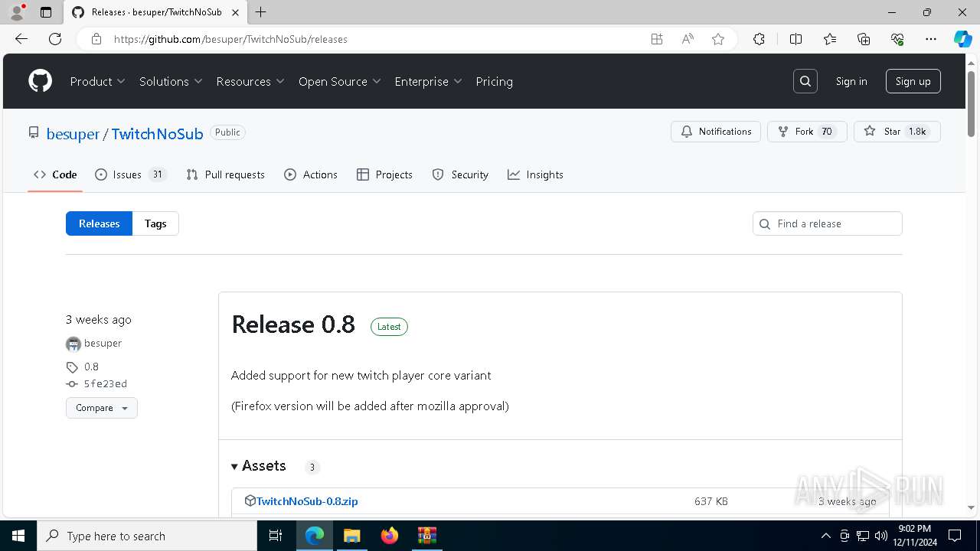Select the Releases view button
Viewport: 980px width, 551px height.
click(100, 223)
